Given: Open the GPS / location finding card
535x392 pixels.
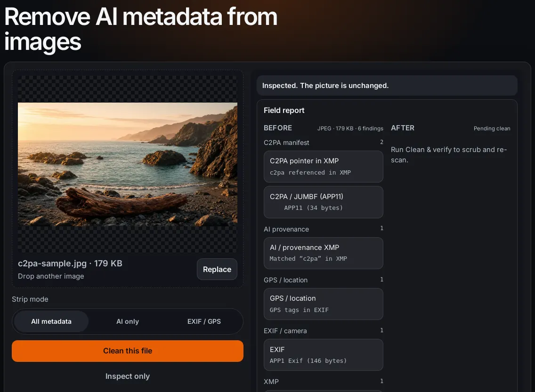Looking at the screenshot, I should [x=324, y=304].
